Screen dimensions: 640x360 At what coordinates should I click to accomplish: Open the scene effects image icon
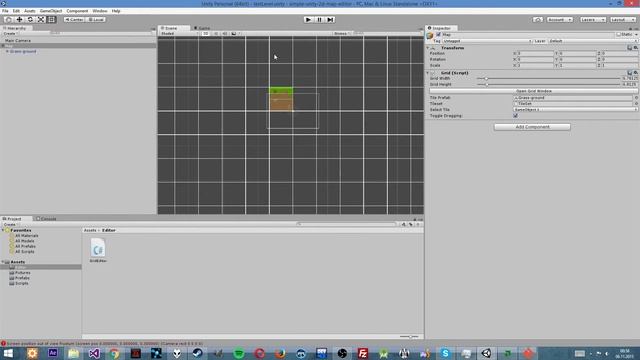click(234, 33)
